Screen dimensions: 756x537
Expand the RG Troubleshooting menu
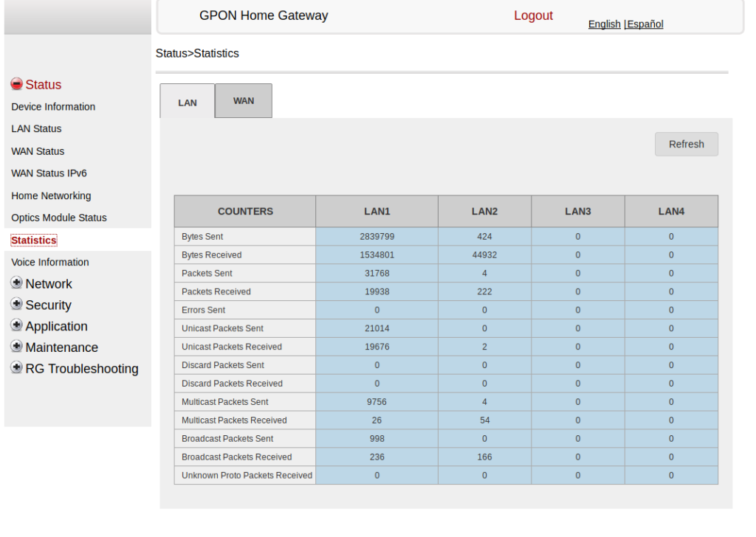[x=81, y=368]
